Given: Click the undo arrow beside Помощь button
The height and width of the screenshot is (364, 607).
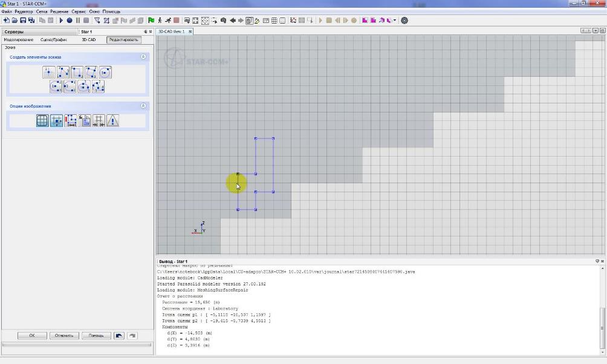Looking at the screenshot, I should (x=119, y=336).
